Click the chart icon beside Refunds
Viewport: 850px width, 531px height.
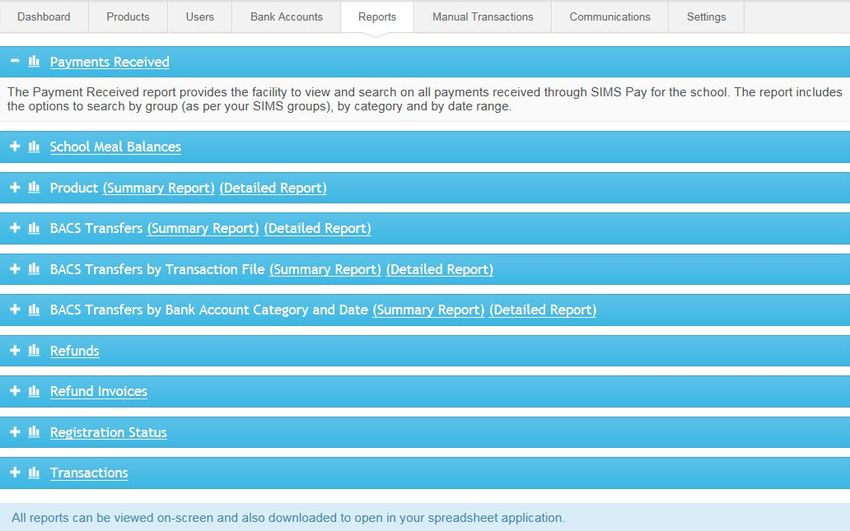tap(34, 351)
